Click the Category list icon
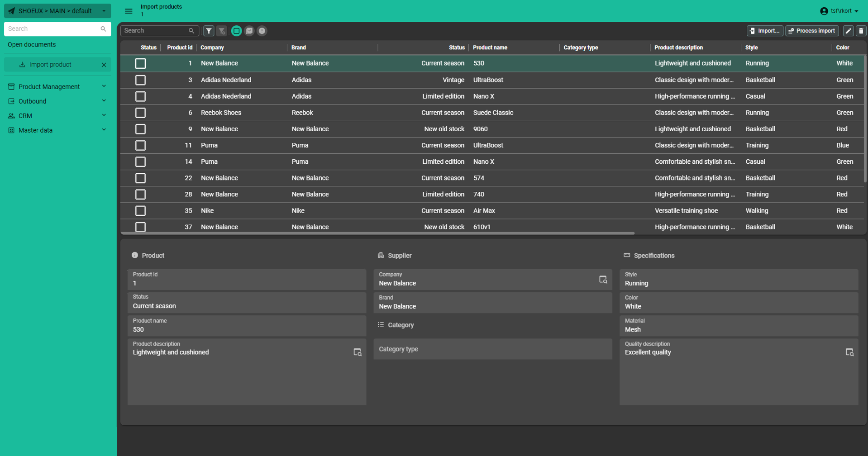Screen dimensions: 868x456 point(381,324)
